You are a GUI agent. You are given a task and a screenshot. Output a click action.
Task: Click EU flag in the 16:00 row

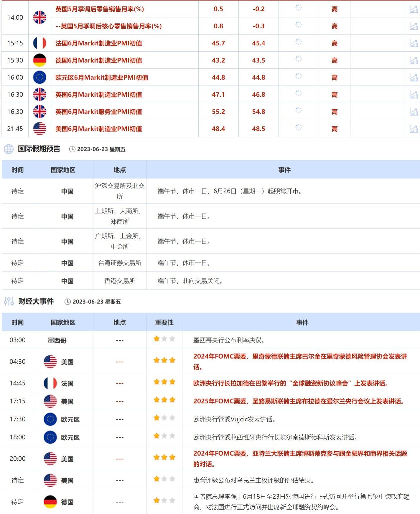(x=39, y=77)
